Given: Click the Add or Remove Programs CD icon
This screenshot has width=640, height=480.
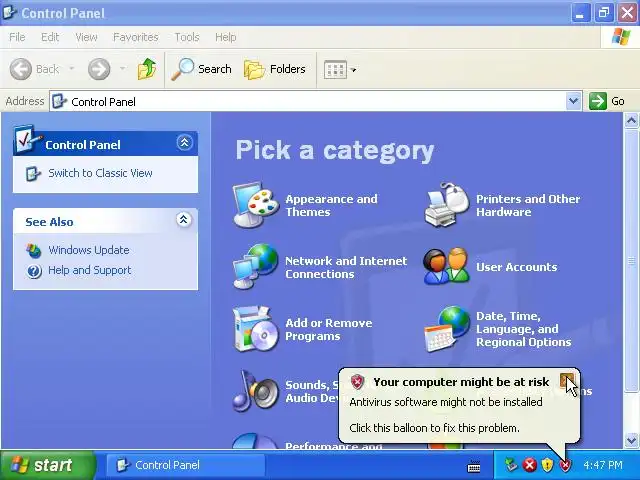Looking at the screenshot, I should click(255, 329).
